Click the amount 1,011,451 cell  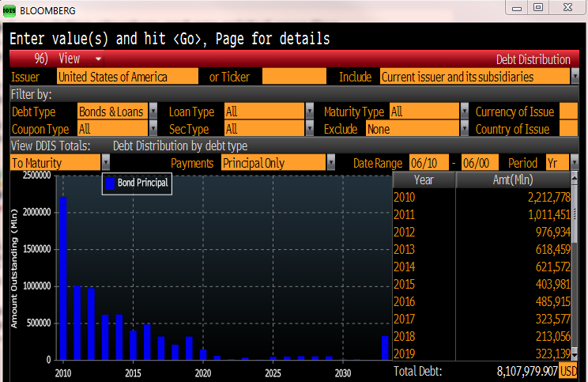pos(549,214)
